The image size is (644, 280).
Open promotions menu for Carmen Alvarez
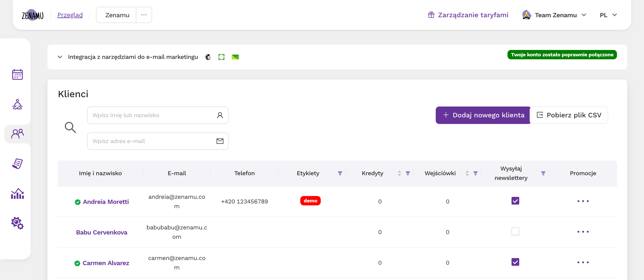tap(583, 263)
